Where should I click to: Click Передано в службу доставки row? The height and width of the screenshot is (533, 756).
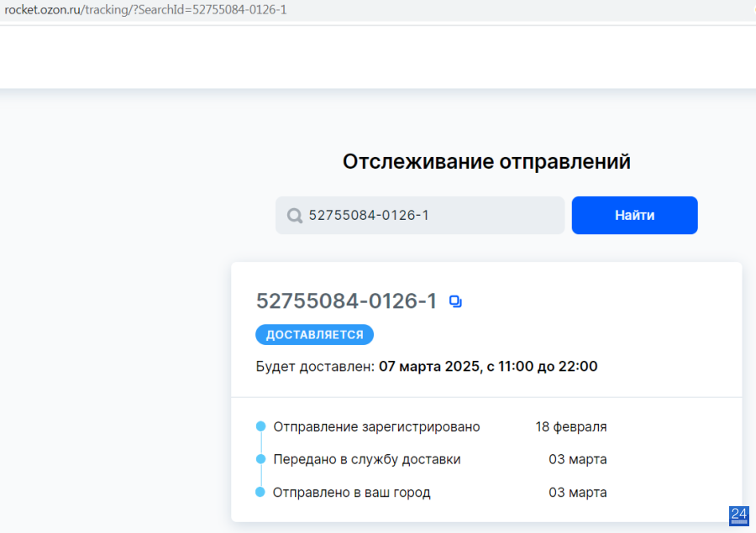(432, 459)
